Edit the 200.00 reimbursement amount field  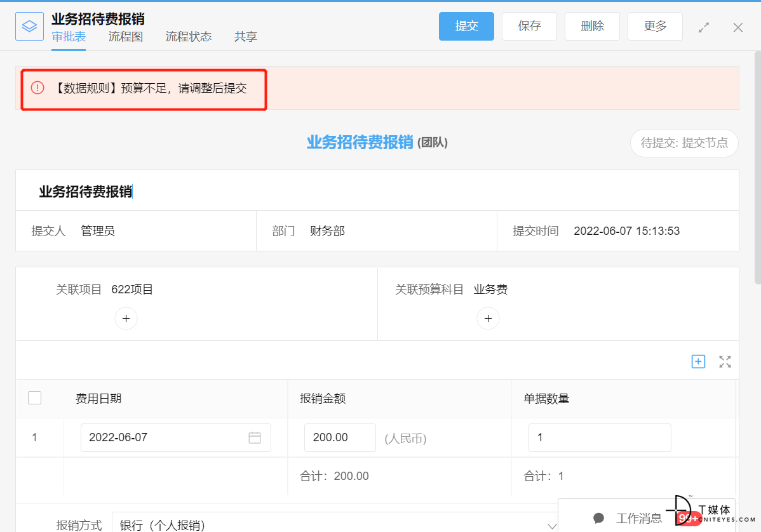coord(340,437)
